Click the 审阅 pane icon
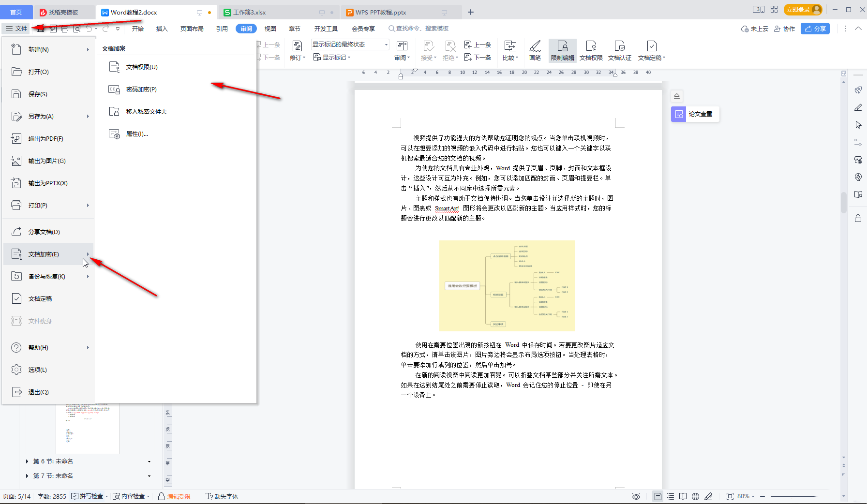 pos(402,46)
